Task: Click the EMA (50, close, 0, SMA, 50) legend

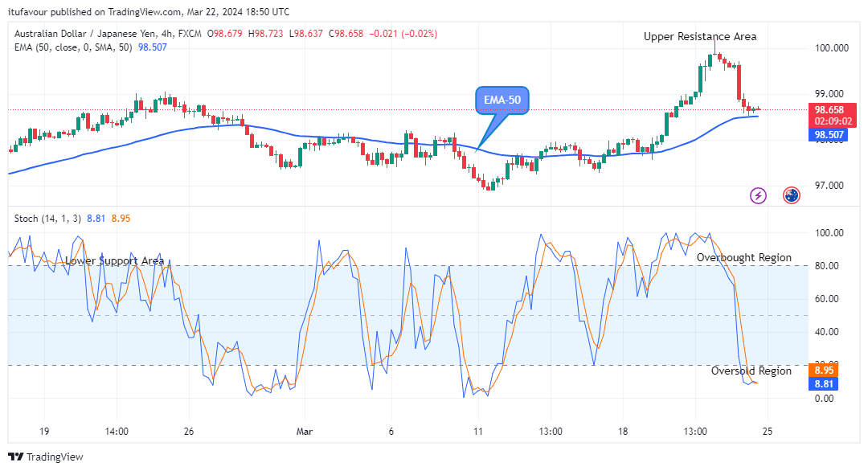Action: point(73,47)
